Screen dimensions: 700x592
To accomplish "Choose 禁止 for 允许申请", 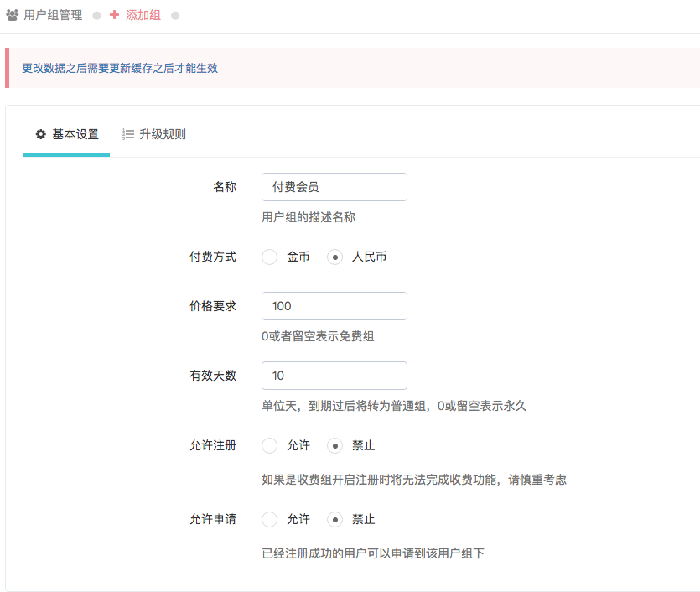I will [x=334, y=519].
